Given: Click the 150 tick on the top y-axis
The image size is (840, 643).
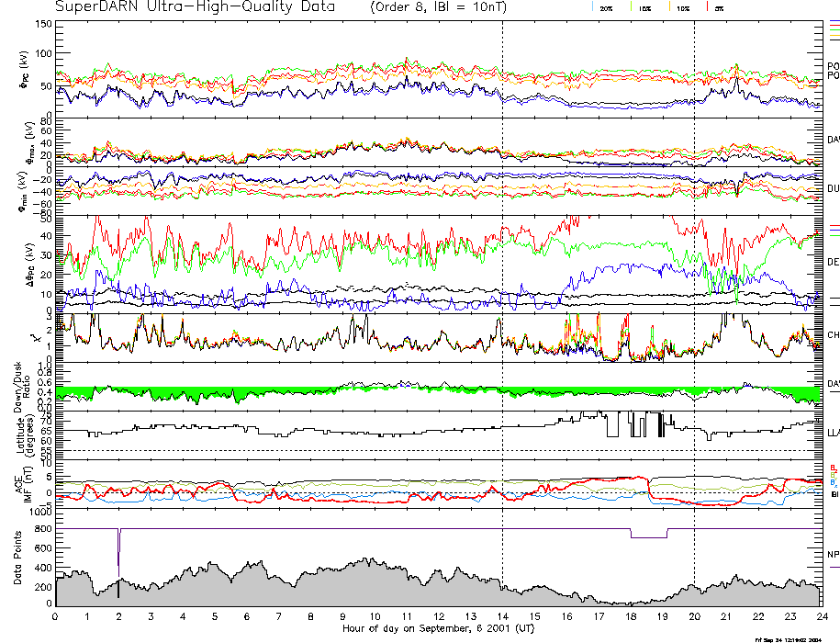Looking at the screenshot, I should click(x=41, y=23).
